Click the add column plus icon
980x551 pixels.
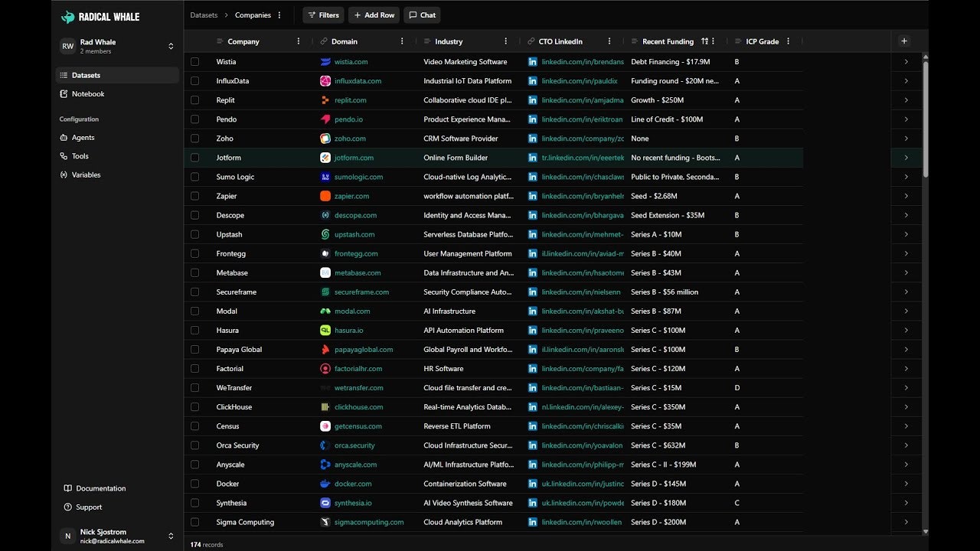coord(904,41)
